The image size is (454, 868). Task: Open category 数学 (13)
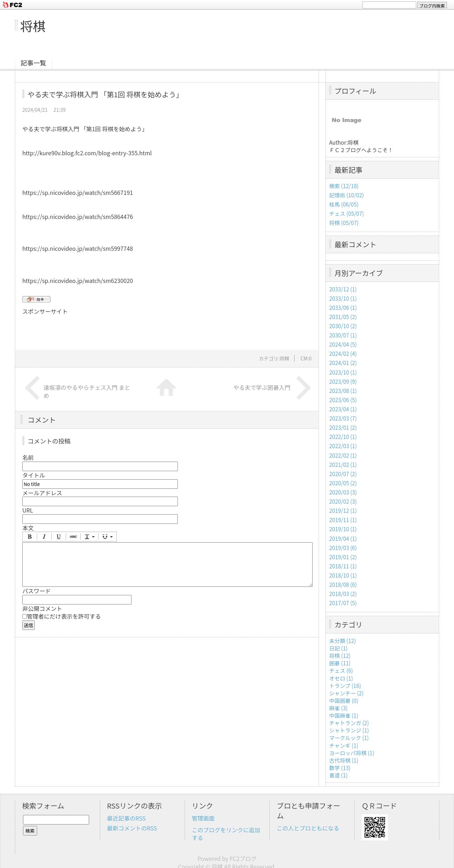(x=340, y=768)
